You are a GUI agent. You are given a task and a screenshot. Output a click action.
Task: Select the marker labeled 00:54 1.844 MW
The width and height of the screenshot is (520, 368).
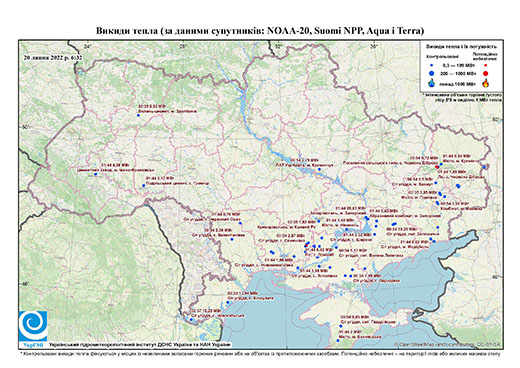click(x=228, y=302)
